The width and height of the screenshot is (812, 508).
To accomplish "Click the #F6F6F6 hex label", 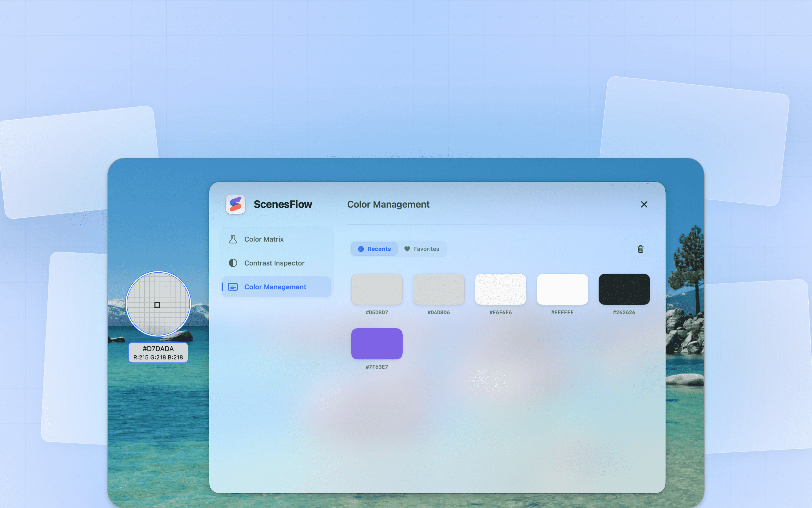I will [500, 312].
